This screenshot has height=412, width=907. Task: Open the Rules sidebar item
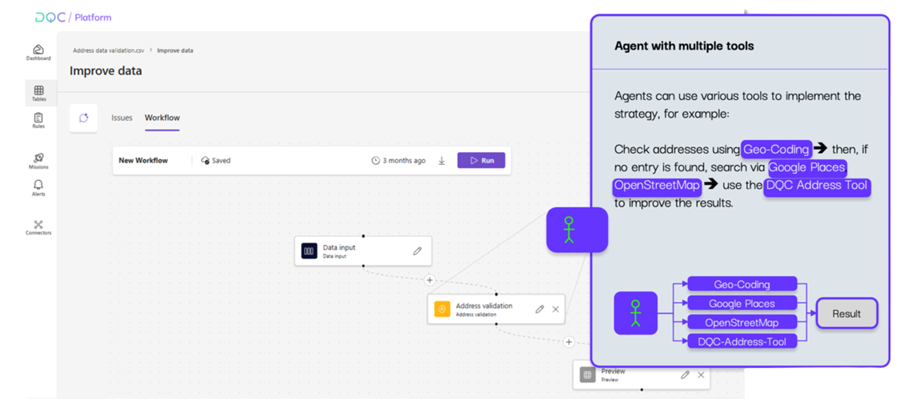39,120
